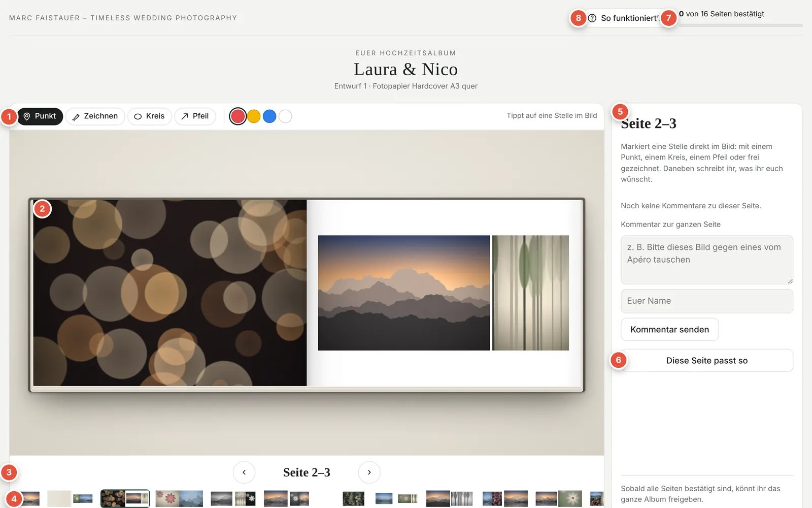Focus the page comment text area

tap(707, 260)
